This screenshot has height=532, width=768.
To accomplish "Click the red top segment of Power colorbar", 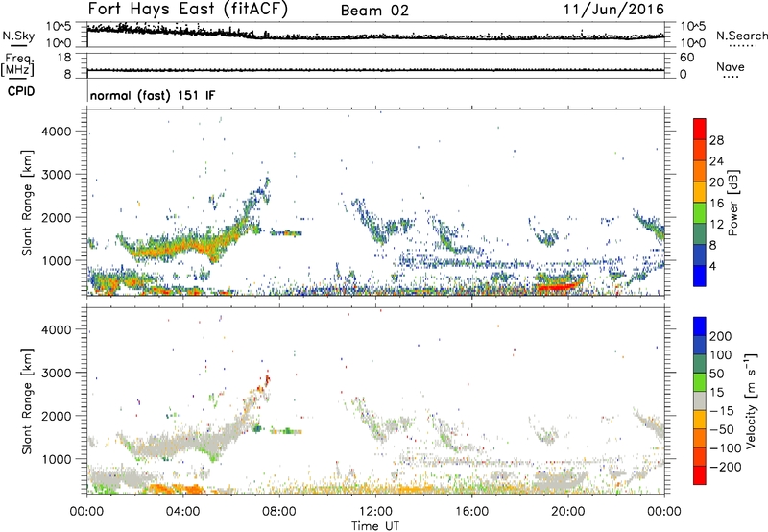I will [700, 129].
